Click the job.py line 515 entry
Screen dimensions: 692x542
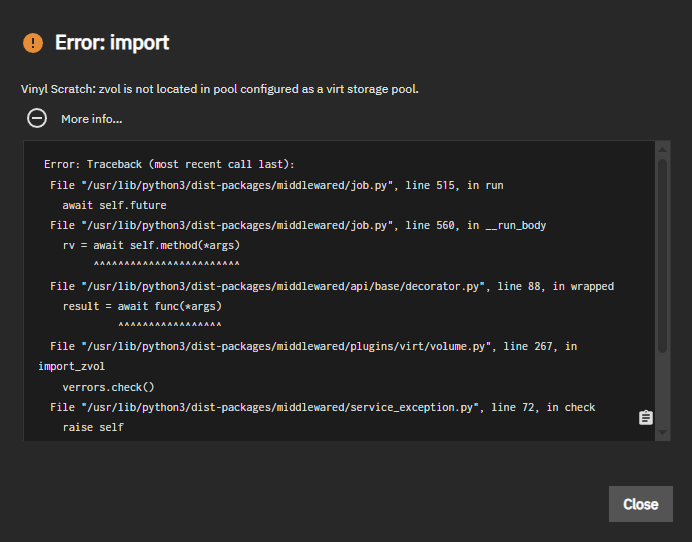pos(277,185)
